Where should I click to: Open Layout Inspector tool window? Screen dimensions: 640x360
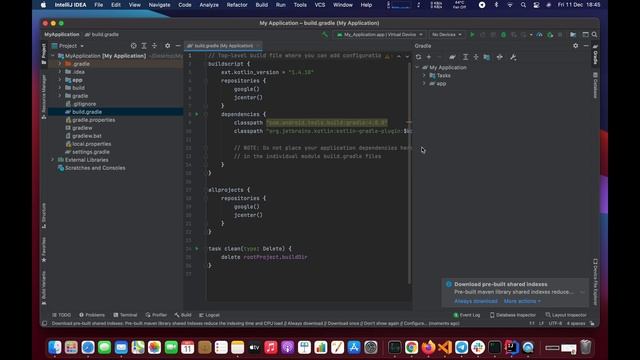point(566,315)
